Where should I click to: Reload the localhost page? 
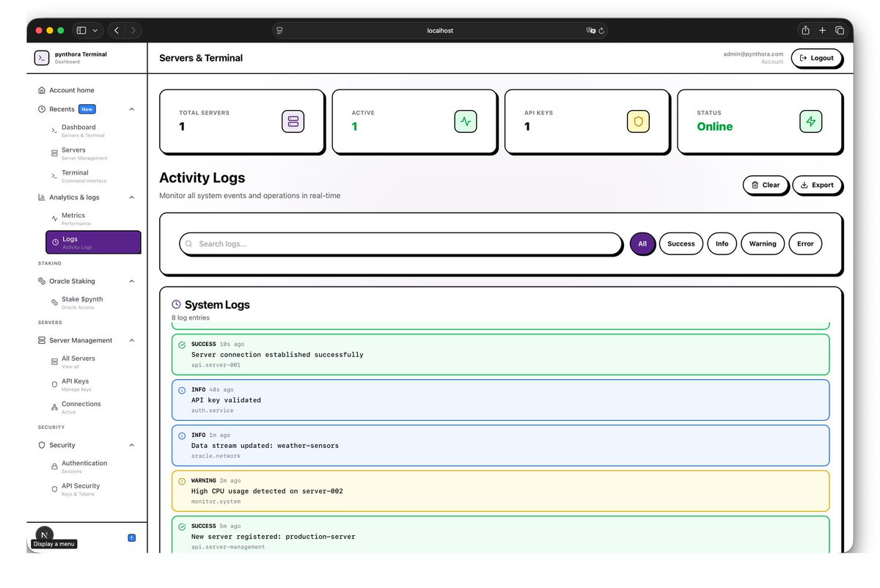click(601, 31)
